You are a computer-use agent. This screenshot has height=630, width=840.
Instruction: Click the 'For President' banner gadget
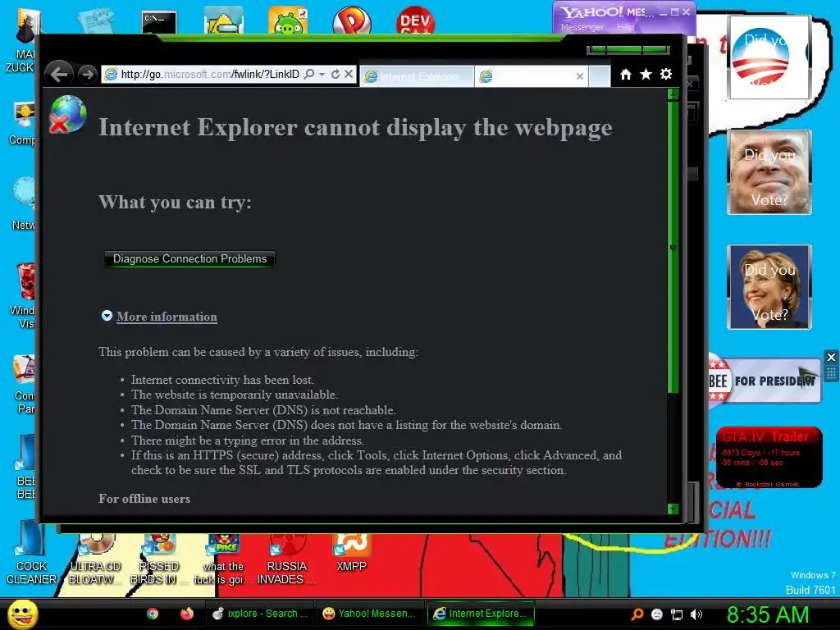(765, 381)
